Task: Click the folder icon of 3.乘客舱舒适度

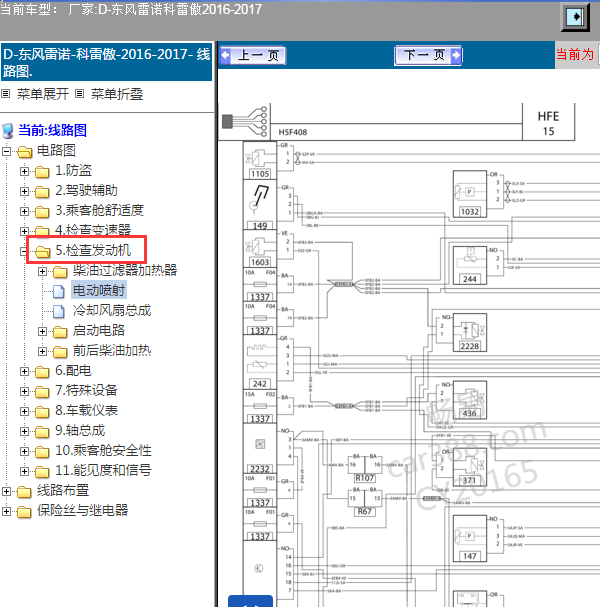Action: pyautogui.click(x=42, y=212)
